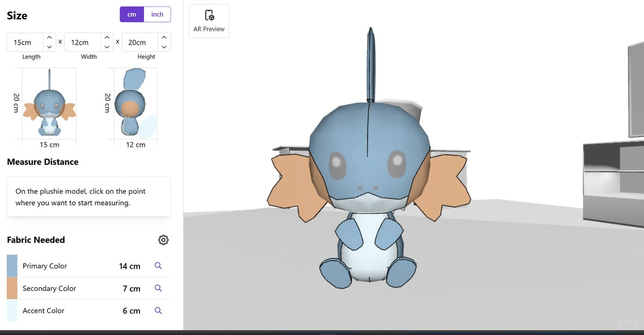
Task: Click the Size heading
Action: [17, 16]
